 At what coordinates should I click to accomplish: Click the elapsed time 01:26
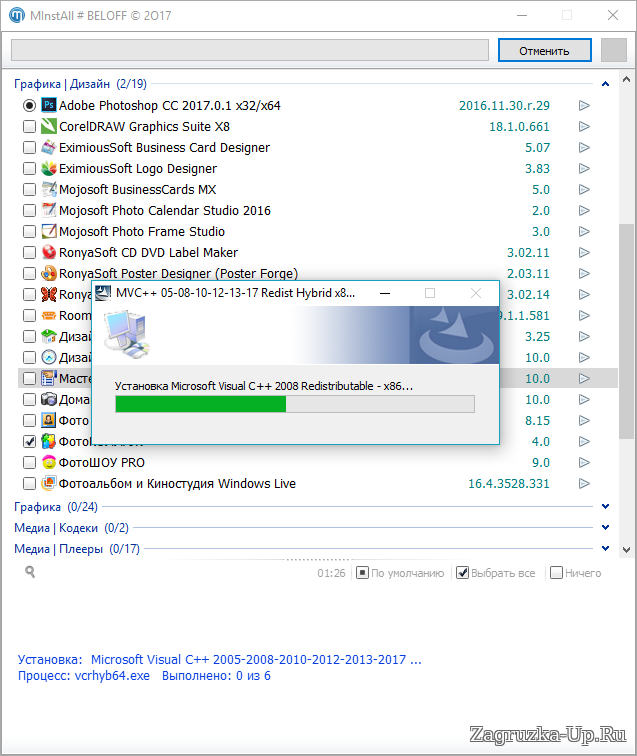[331, 573]
